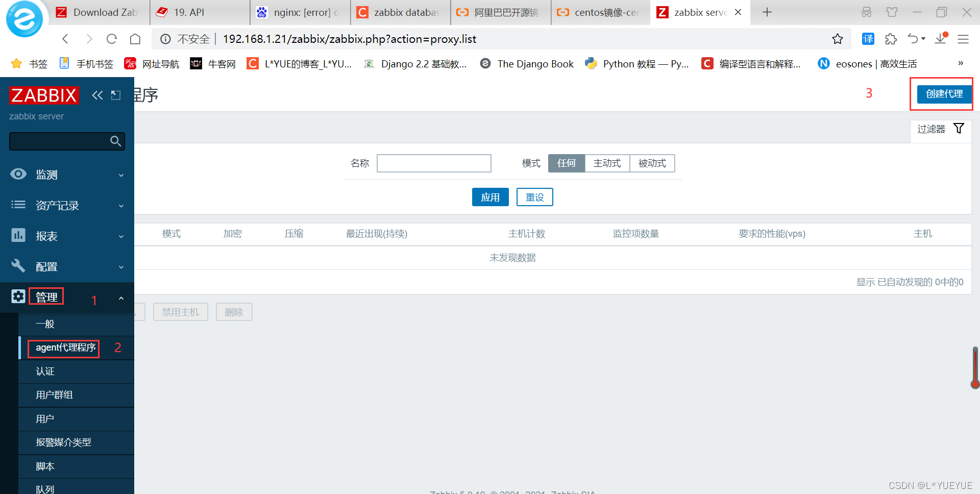Image resolution: width=980 pixels, height=494 pixels.
Task: Click the 应用 filter button
Action: click(490, 197)
